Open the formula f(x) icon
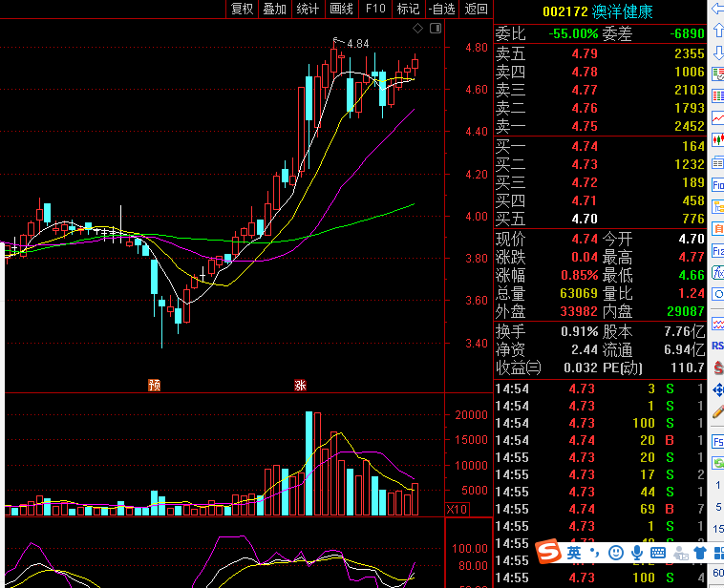 718,273
